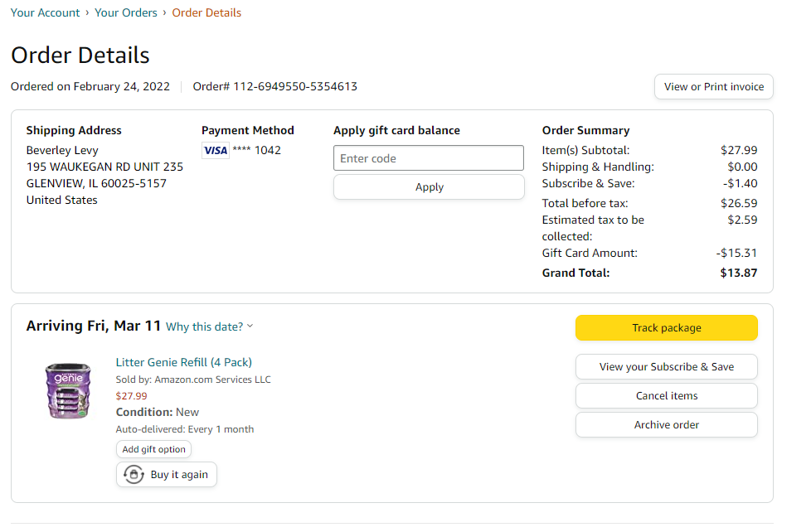
Task: Click the Order Details breadcrumb
Action: point(206,12)
